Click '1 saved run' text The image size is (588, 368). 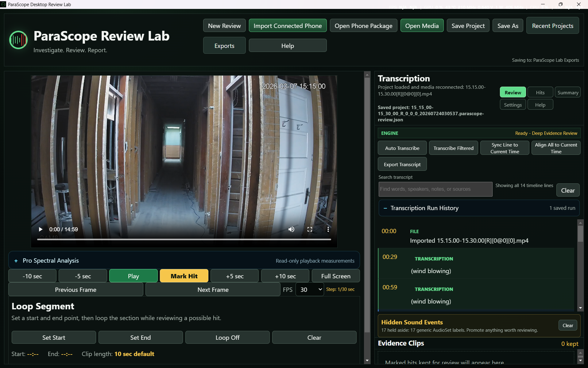click(x=562, y=208)
